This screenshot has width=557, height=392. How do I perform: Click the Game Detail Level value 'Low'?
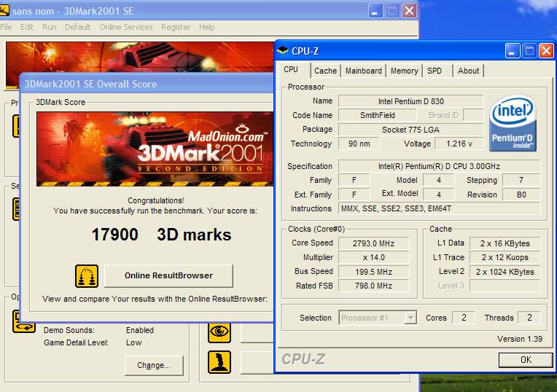pos(134,342)
